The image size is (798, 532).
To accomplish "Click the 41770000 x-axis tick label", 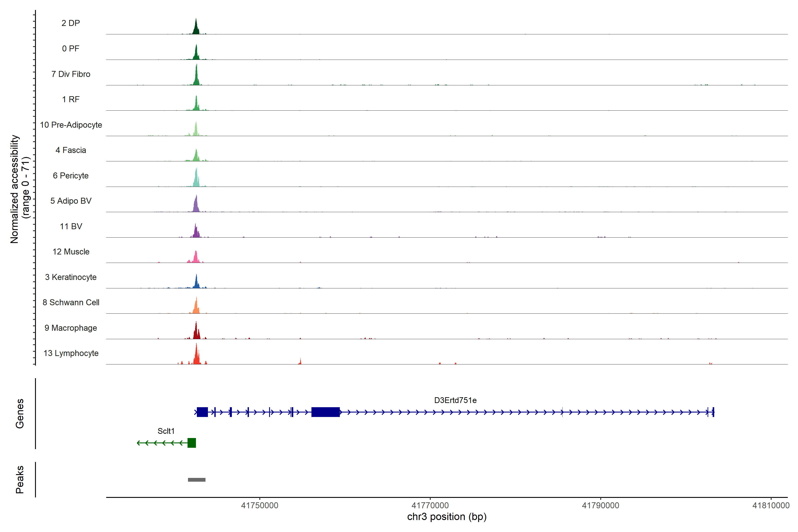I will [x=430, y=506].
